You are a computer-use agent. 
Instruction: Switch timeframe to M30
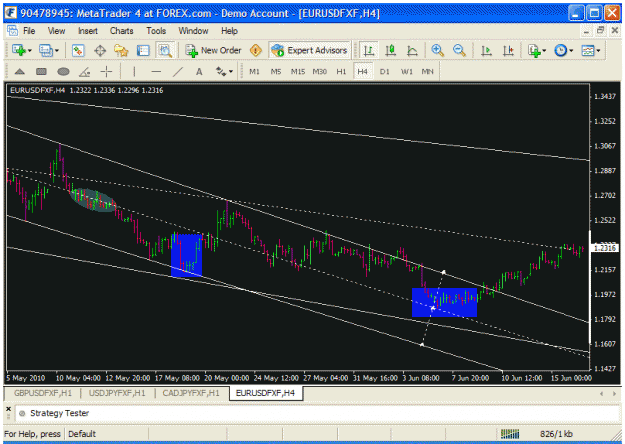pyautogui.click(x=320, y=72)
